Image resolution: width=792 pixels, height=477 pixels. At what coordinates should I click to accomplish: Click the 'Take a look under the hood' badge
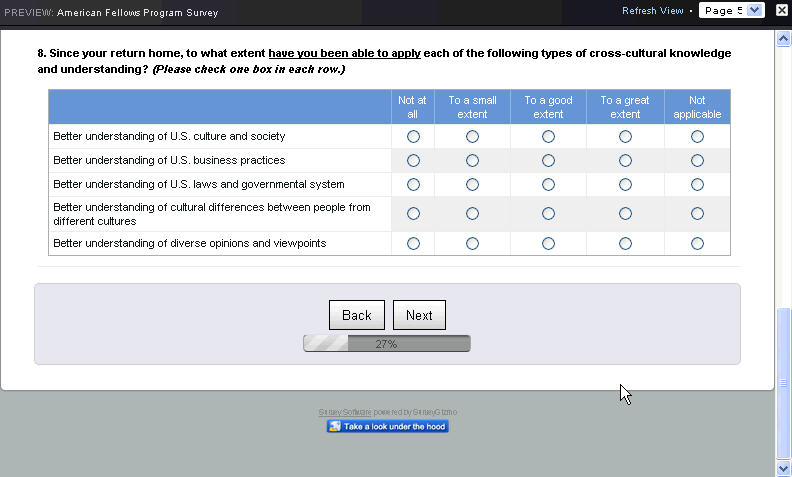tap(388, 427)
